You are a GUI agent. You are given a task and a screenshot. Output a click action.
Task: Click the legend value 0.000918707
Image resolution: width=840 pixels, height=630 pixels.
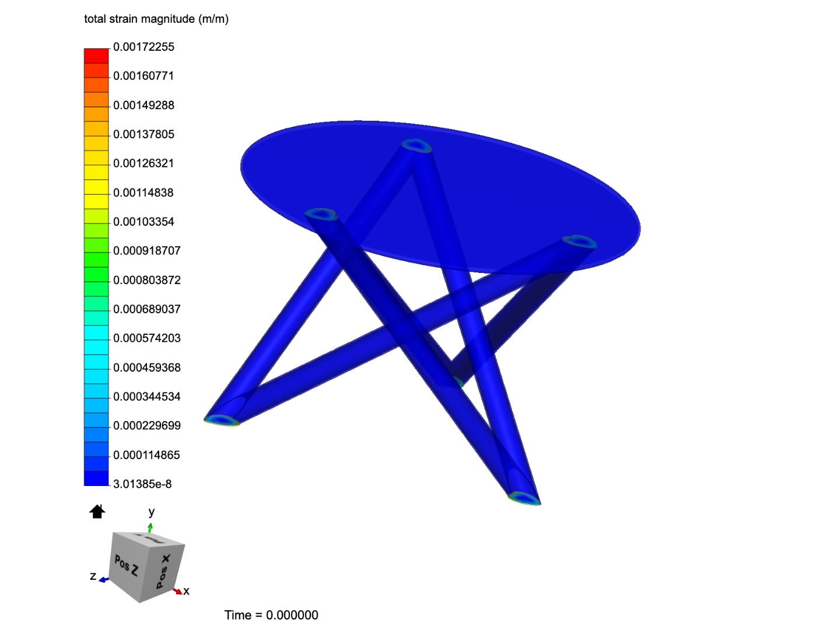pyautogui.click(x=147, y=251)
